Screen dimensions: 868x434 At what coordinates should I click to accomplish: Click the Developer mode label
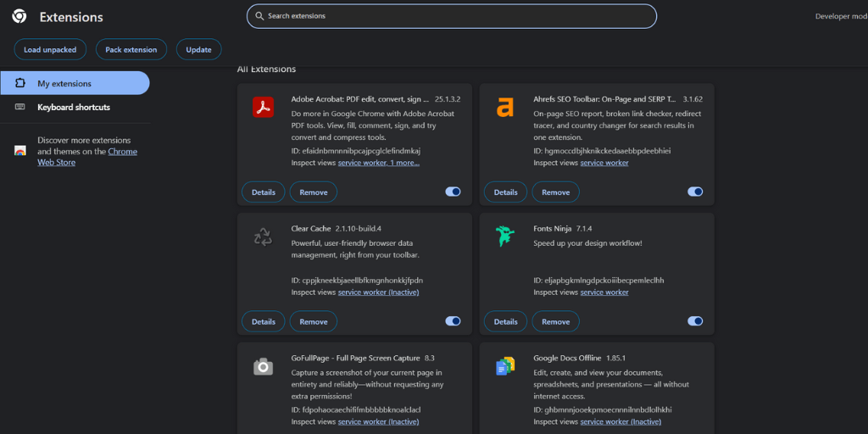842,16
